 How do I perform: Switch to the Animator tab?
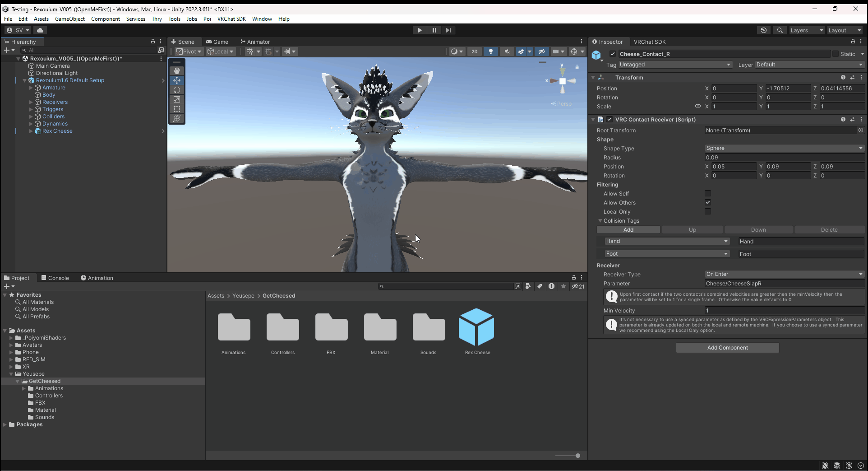[255, 42]
